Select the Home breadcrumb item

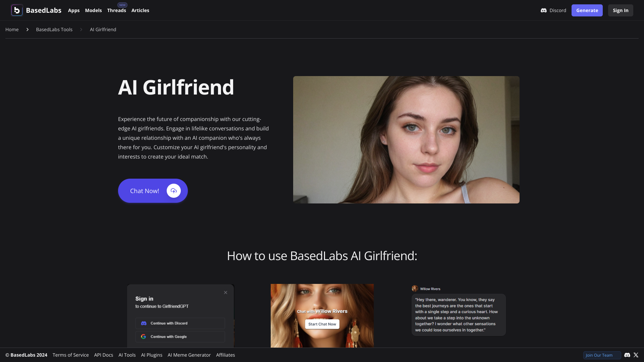point(12,29)
